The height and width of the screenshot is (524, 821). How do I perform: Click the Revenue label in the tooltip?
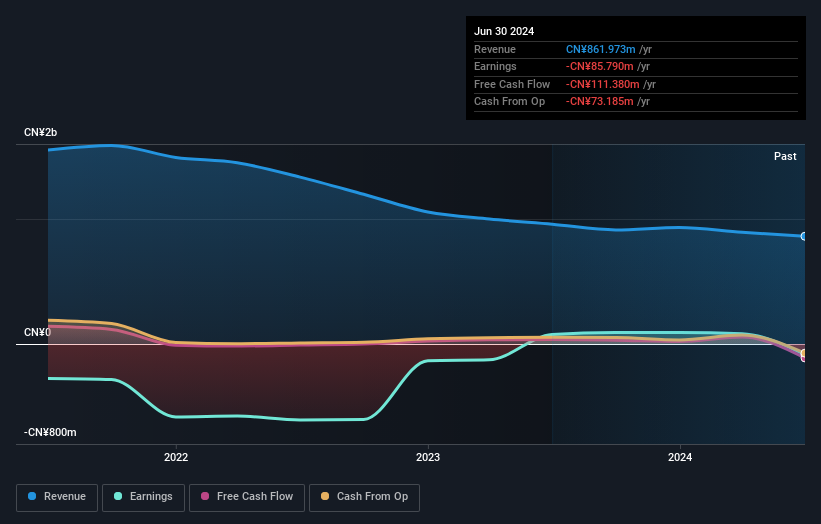[x=495, y=49]
